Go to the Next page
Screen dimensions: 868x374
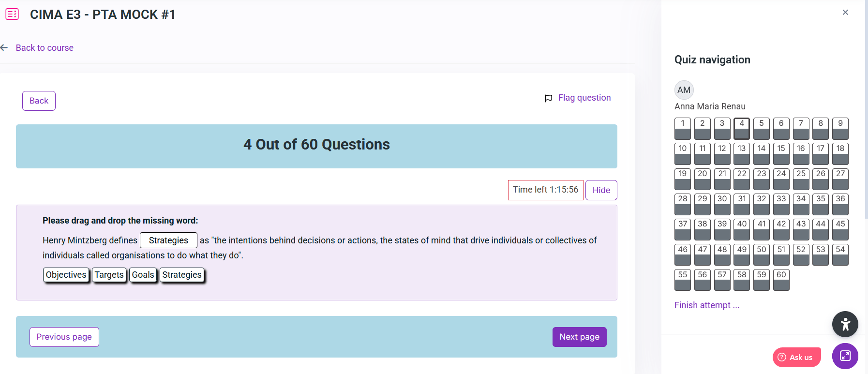579,337
